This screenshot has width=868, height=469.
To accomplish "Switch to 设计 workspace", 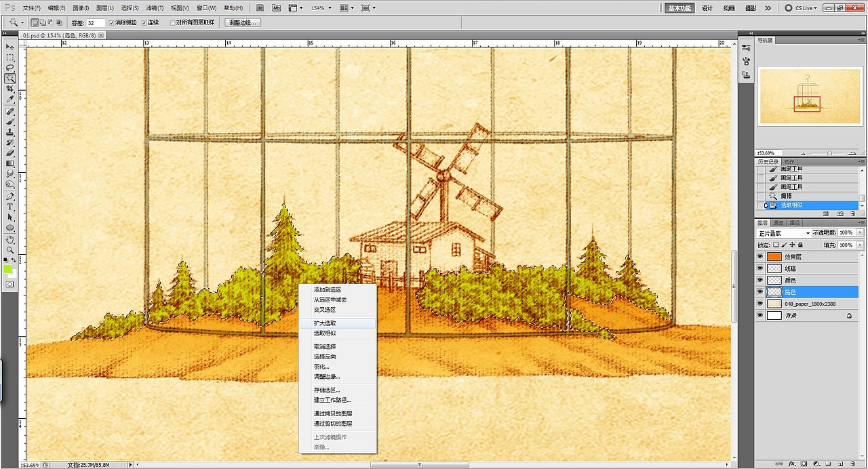I will [707, 8].
